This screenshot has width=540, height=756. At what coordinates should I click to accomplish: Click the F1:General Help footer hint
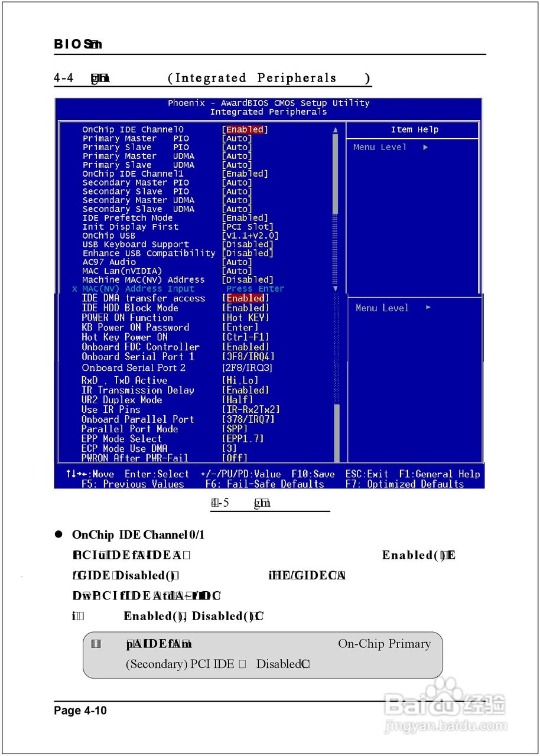(440, 474)
